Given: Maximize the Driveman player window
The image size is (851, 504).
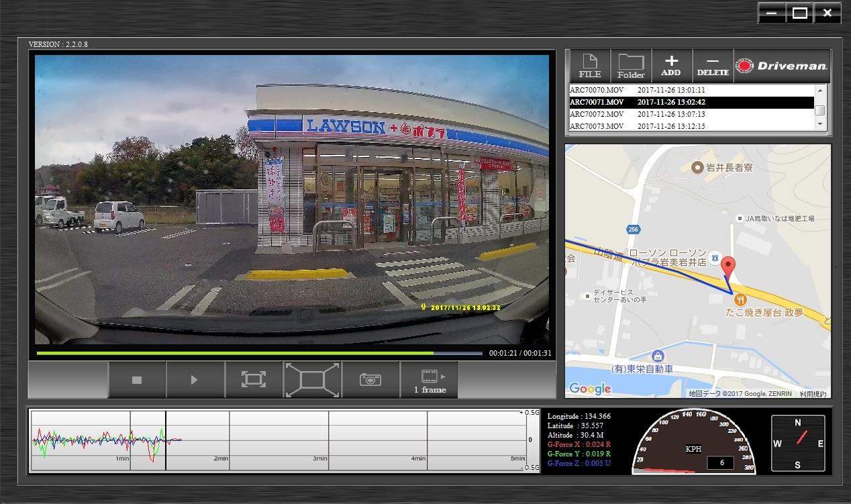Looking at the screenshot, I should point(799,13).
